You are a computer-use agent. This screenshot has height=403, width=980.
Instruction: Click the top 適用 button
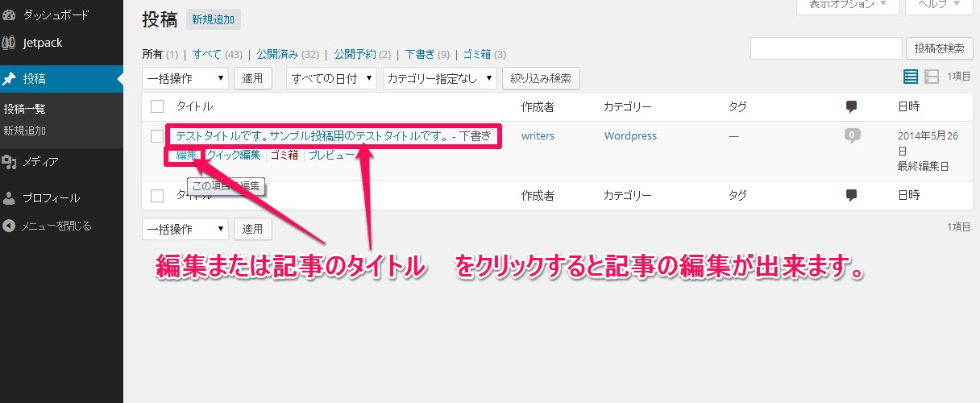pyautogui.click(x=253, y=78)
